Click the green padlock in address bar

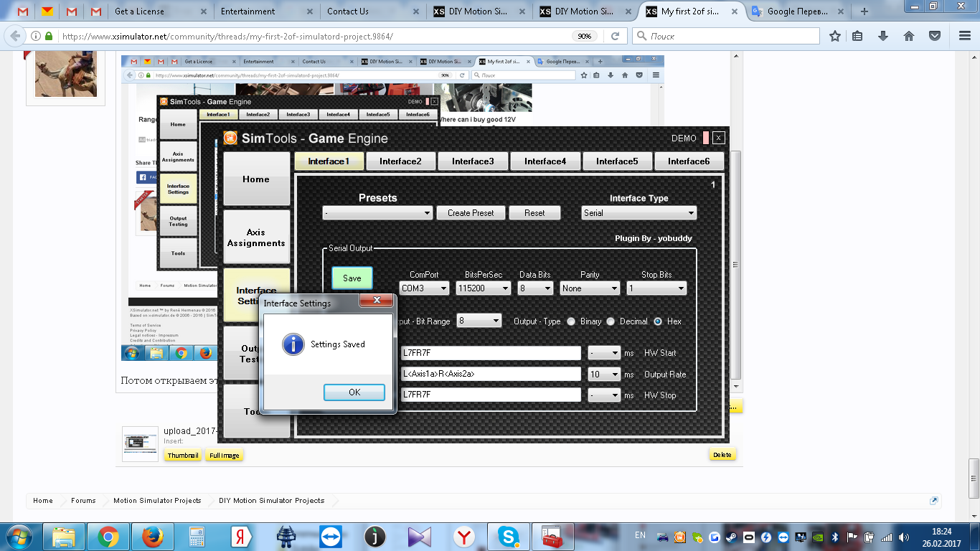49,37
